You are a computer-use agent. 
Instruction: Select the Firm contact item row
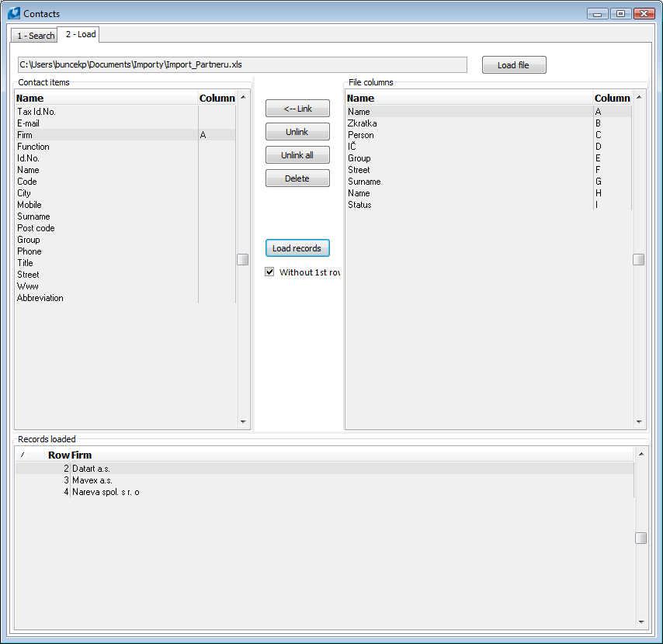(126, 135)
